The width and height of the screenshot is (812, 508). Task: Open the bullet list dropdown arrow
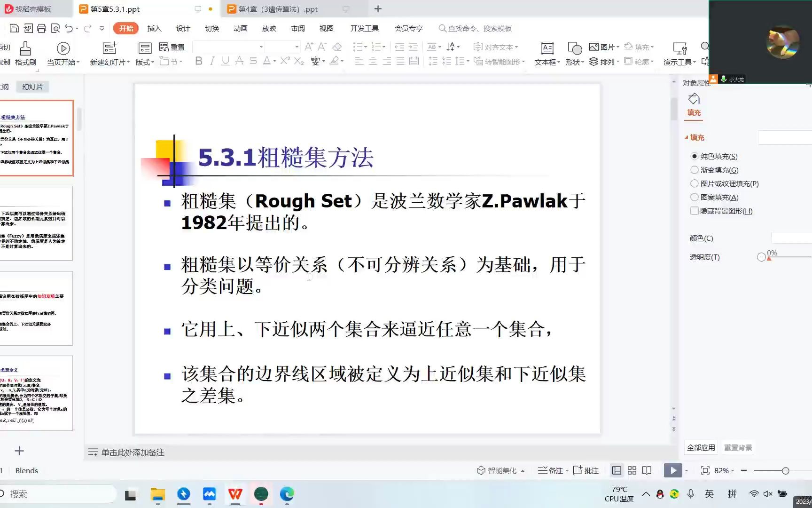coord(366,47)
